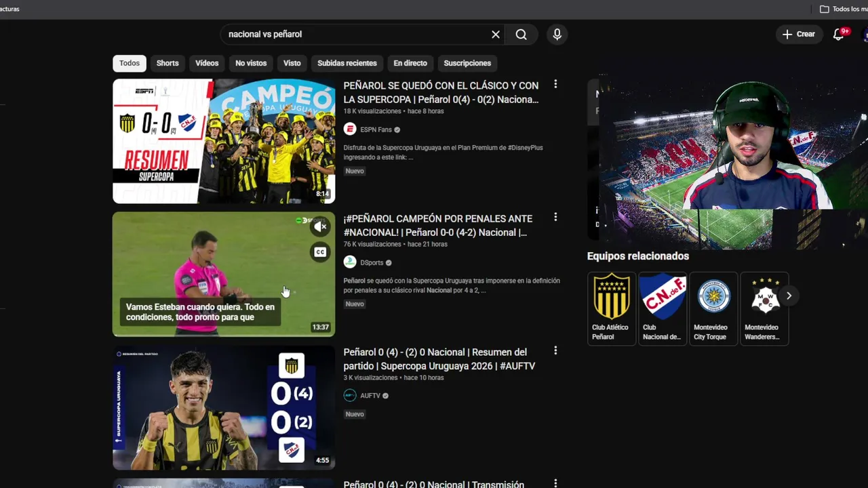Open Club Atlético Peñarol team card
This screenshot has width=868, height=488.
[x=612, y=308]
